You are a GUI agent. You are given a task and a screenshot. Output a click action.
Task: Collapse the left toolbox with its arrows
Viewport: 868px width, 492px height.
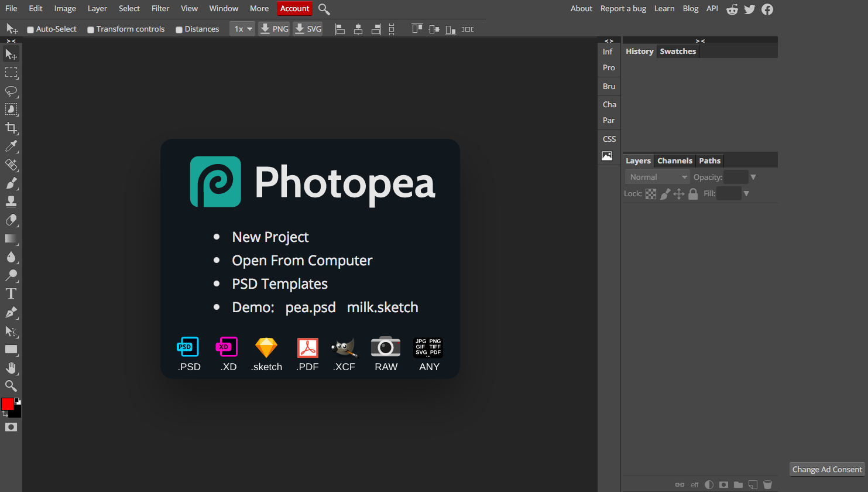[x=11, y=41]
